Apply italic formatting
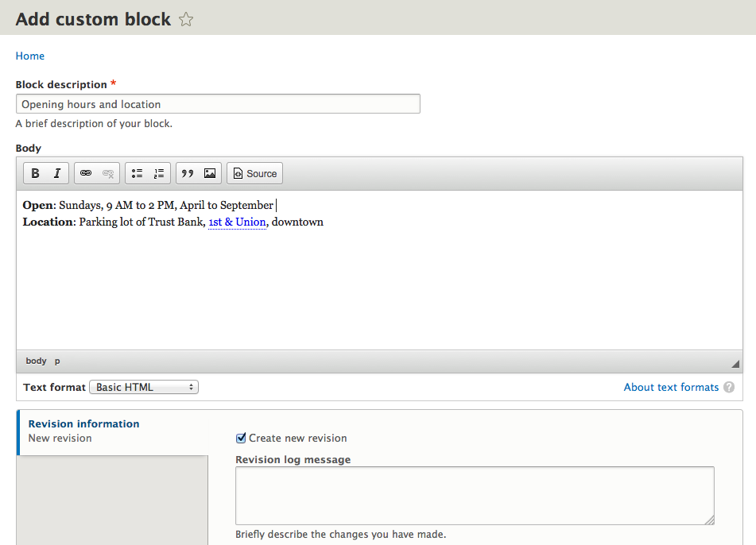This screenshot has width=756, height=545. 55,173
